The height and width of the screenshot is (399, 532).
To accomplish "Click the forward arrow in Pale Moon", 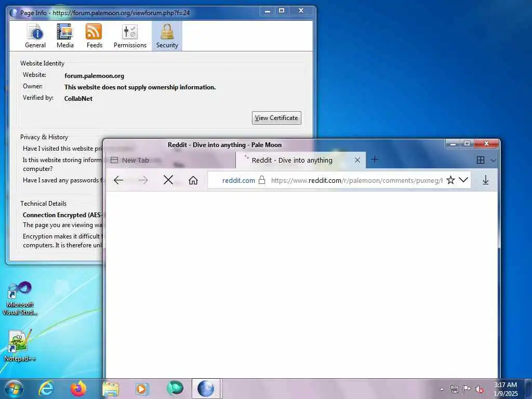I will coord(143,180).
